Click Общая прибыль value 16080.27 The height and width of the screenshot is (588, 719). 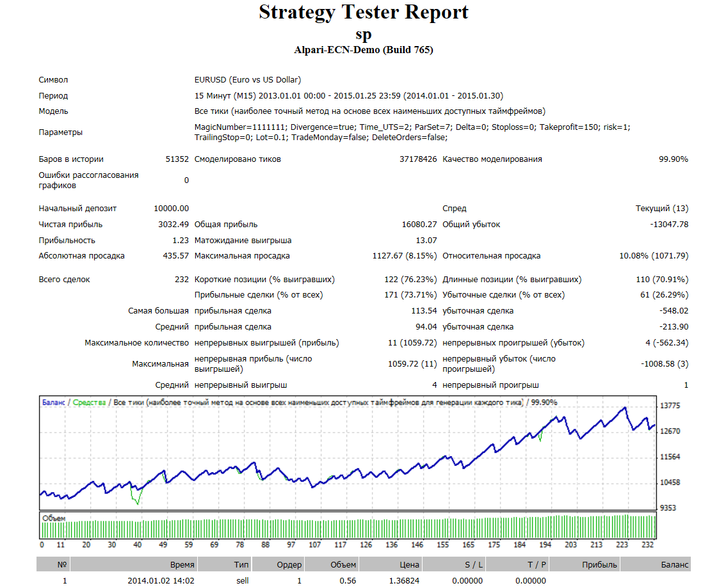click(419, 225)
